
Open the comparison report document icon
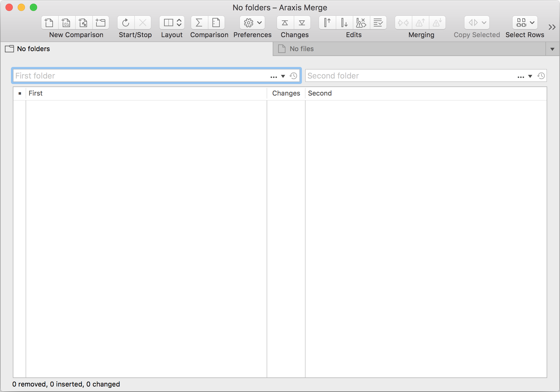216,23
